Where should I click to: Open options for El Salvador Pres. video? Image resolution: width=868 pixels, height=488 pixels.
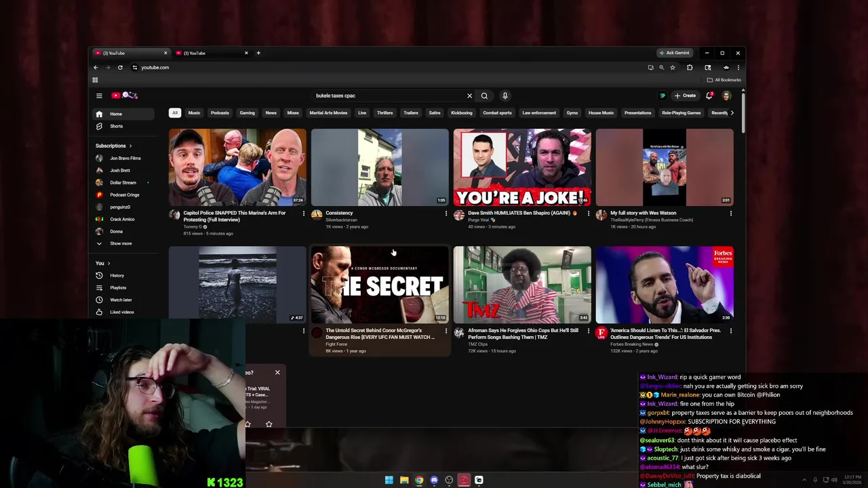click(730, 331)
